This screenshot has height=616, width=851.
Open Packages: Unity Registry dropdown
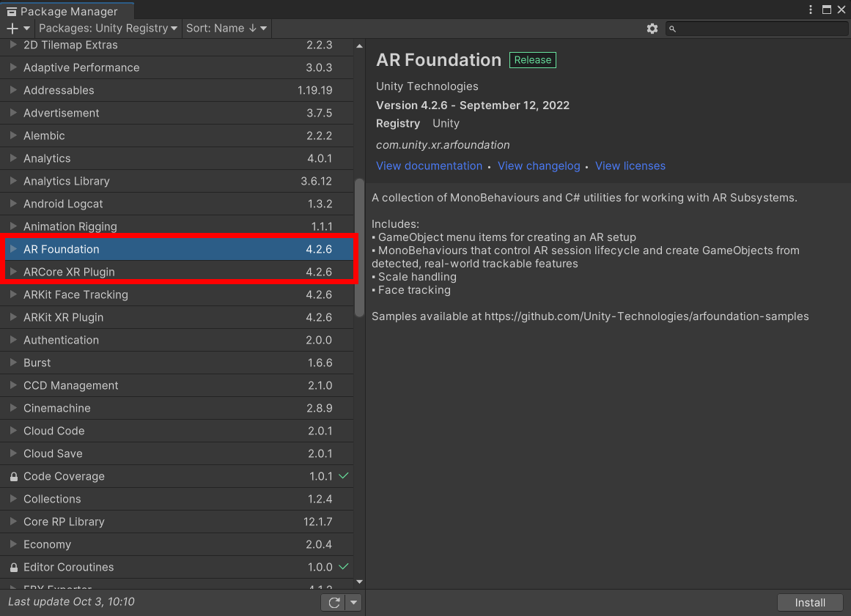[x=108, y=28]
